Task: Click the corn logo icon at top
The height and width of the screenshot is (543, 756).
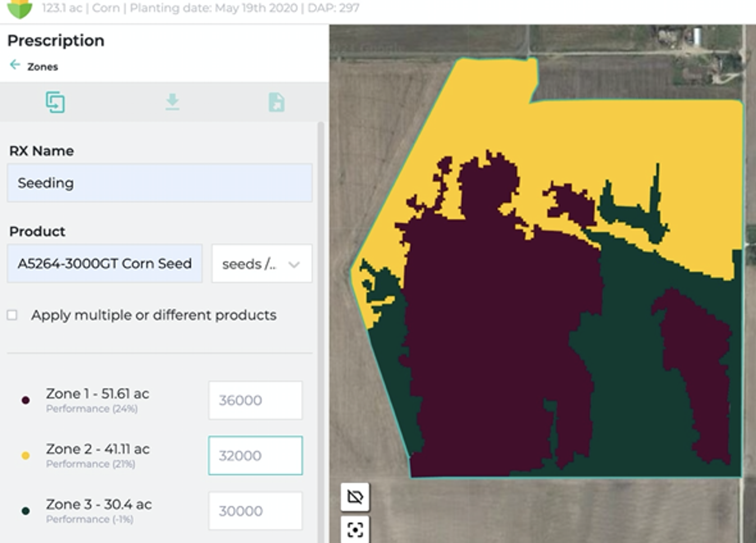Action: coord(20,9)
